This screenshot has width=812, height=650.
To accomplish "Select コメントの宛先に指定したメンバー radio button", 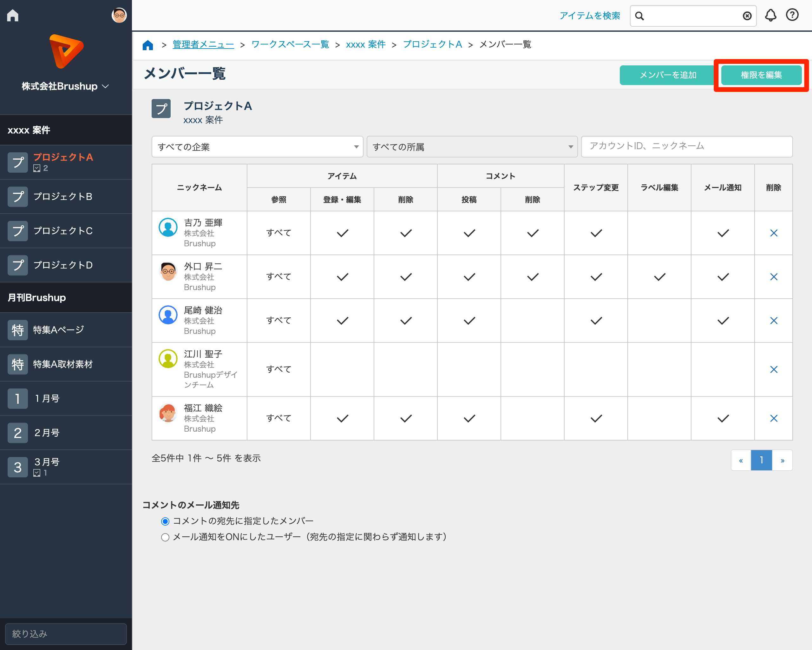I will (165, 521).
